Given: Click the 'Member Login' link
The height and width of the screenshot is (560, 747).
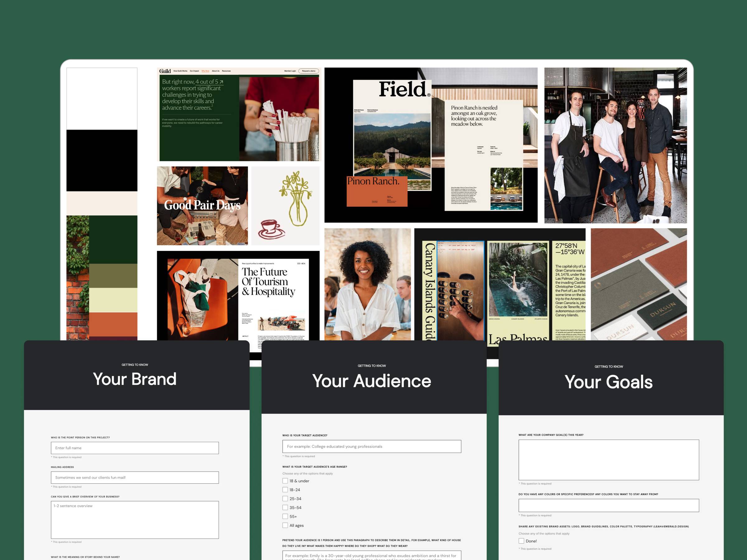Looking at the screenshot, I should coord(290,71).
